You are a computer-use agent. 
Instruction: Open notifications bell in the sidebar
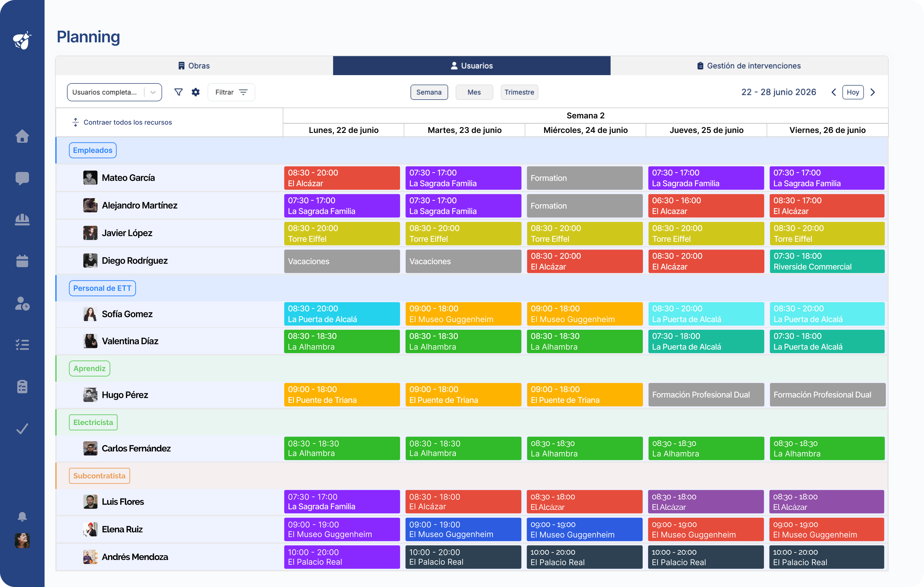point(22,517)
